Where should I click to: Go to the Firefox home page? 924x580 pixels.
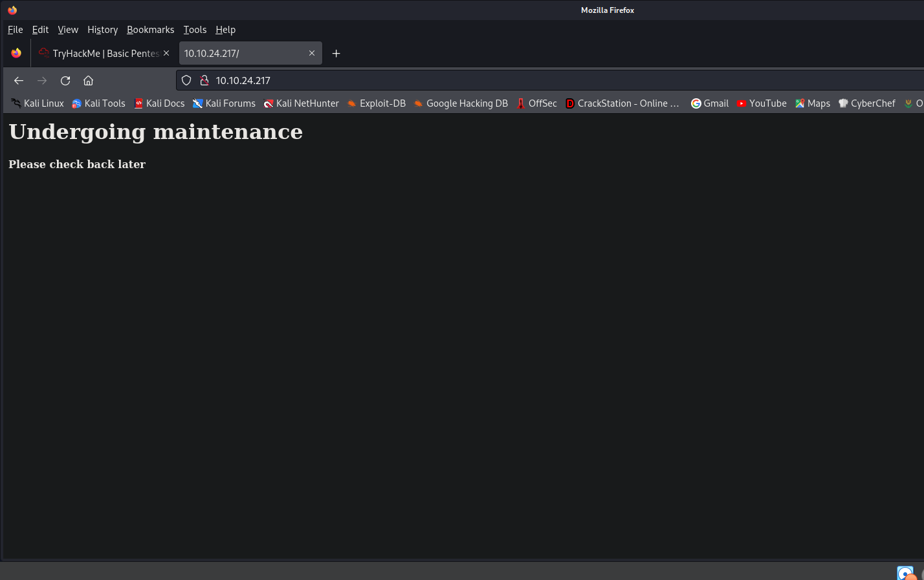[89, 81]
